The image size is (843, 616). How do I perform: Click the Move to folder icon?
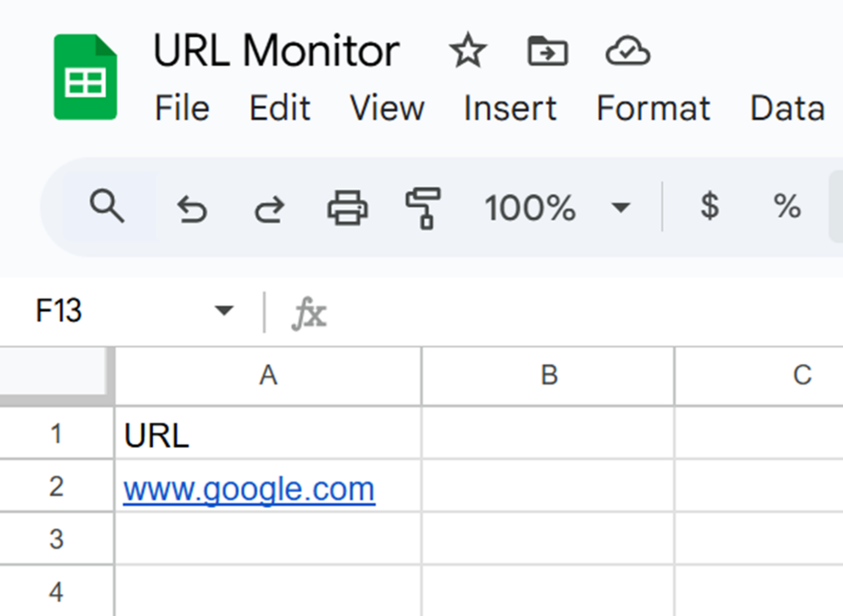547,50
